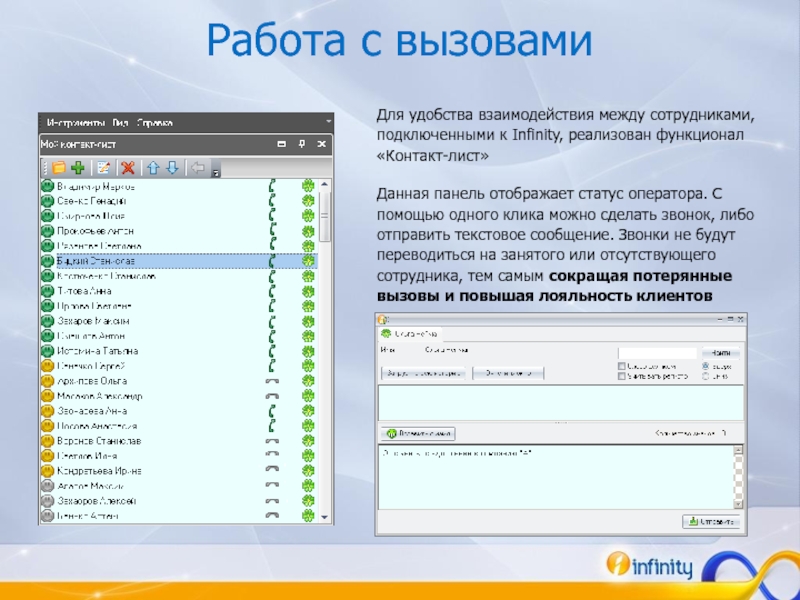Tick the lower checkbox under search field
This screenshot has height=600, width=800.
click(x=622, y=378)
